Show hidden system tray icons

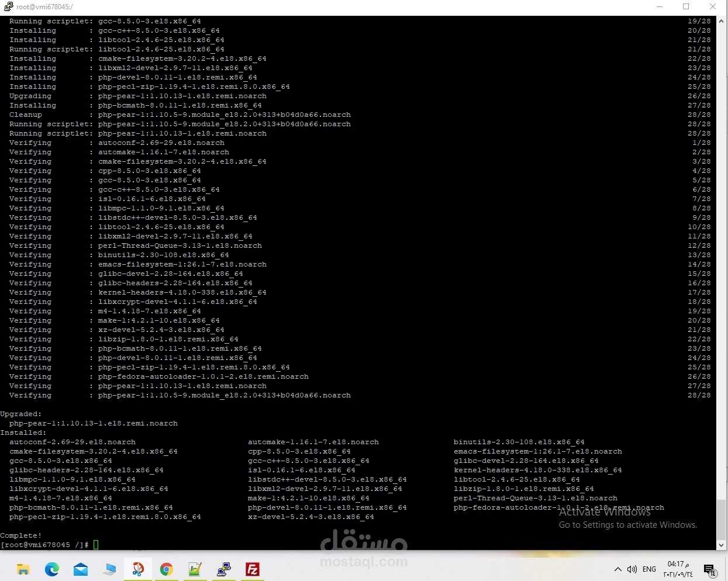click(617, 569)
